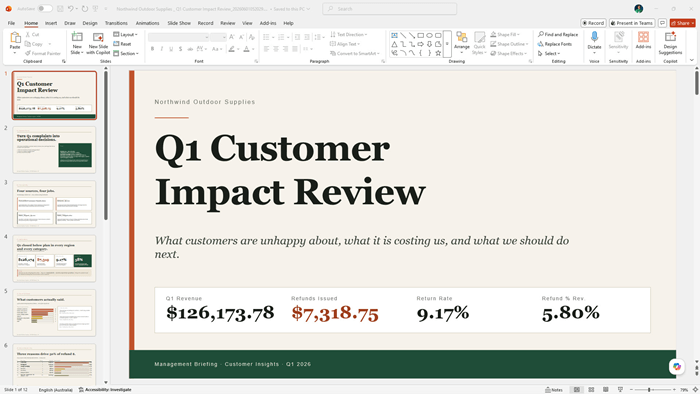Image resolution: width=700 pixels, height=394 pixels.
Task: Toggle Notes in the status bar
Action: [x=554, y=390]
